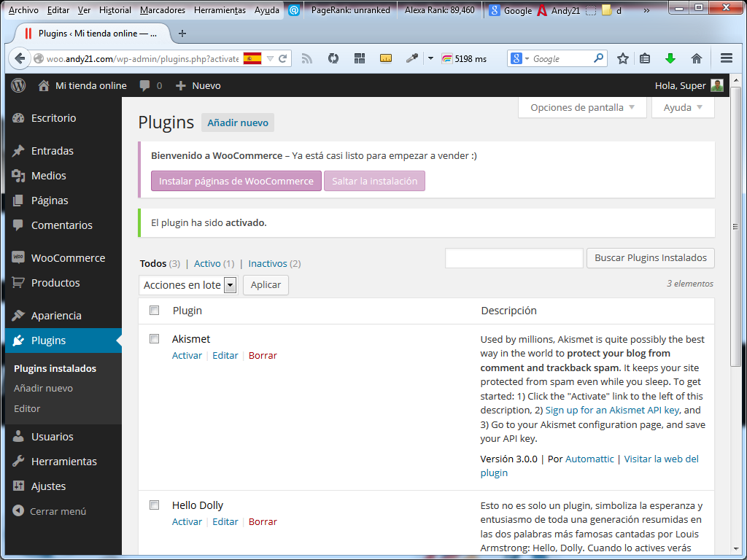Go back with browser back arrow

click(20, 58)
